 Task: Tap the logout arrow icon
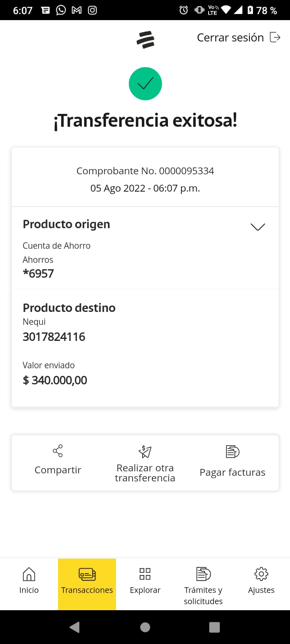tap(275, 37)
